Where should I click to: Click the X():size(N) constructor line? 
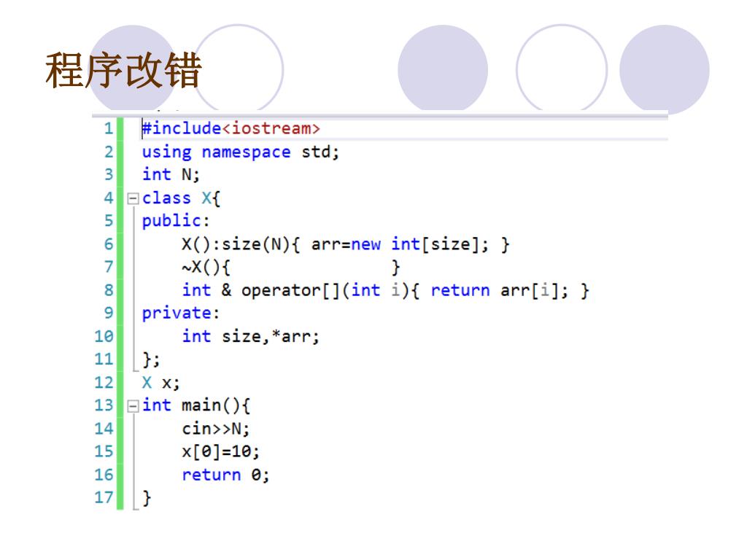(346, 245)
